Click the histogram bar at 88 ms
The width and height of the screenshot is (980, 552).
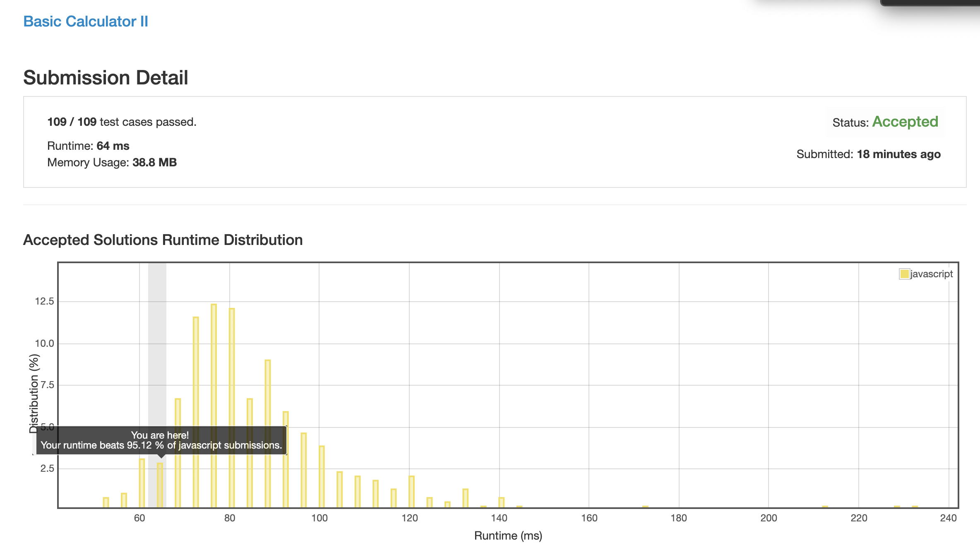point(268,434)
